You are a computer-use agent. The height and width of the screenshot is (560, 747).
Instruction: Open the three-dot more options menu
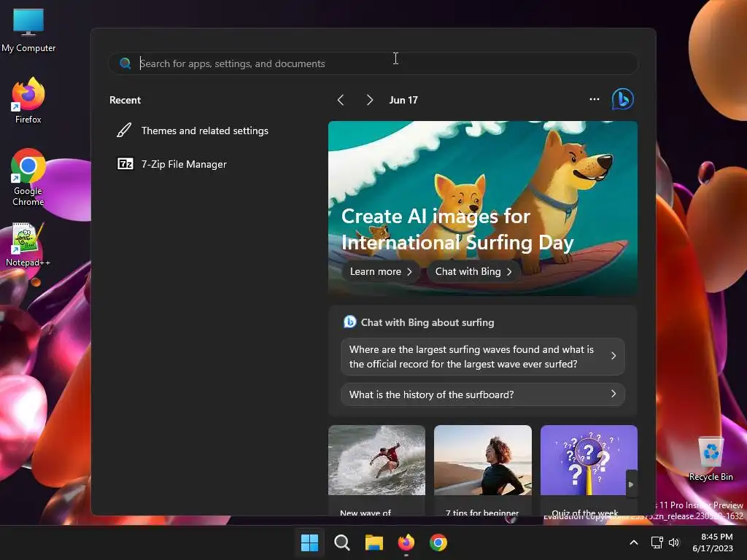coord(594,99)
